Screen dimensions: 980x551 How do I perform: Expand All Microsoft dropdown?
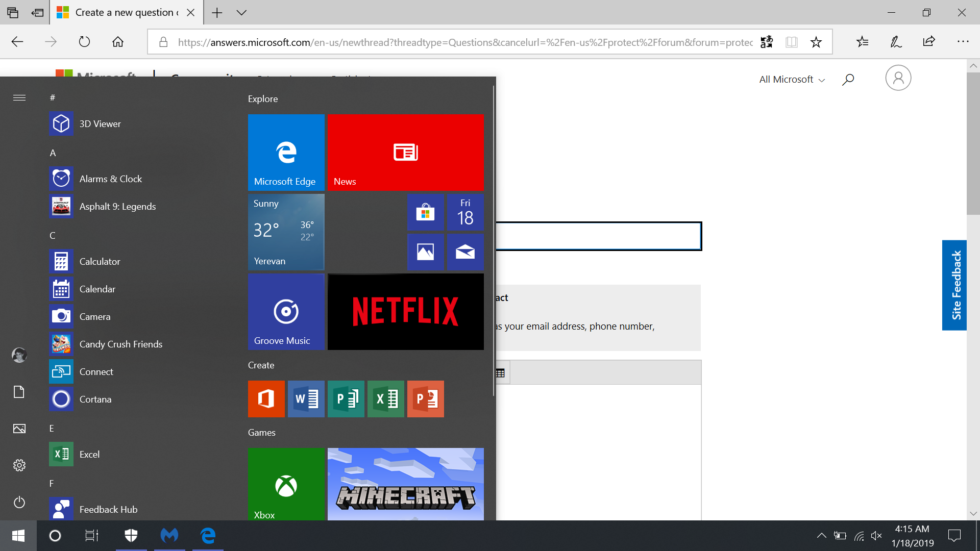coord(792,80)
